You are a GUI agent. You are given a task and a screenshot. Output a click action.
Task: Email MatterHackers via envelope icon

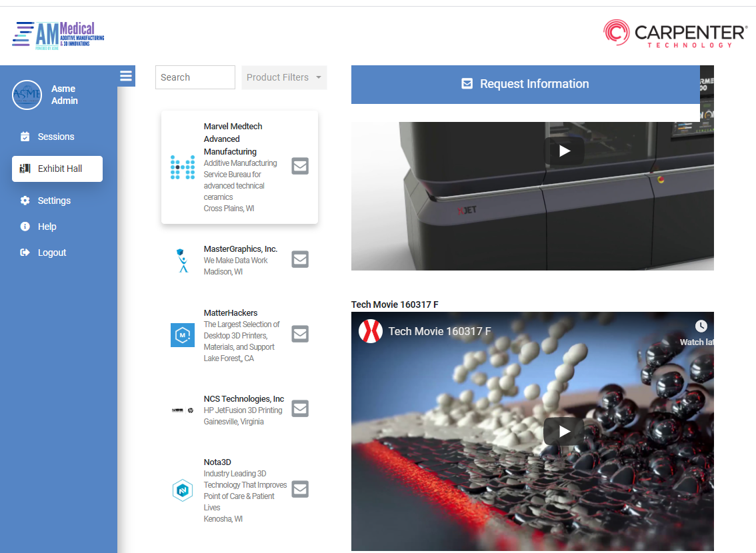(300, 334)
